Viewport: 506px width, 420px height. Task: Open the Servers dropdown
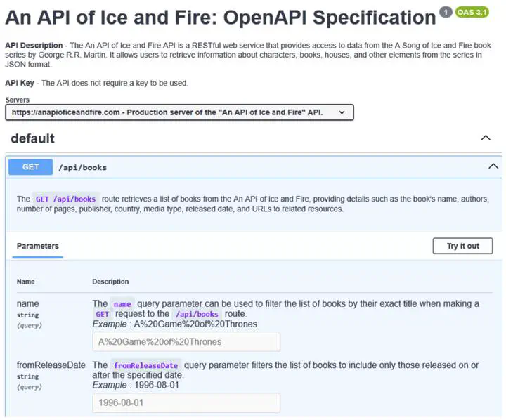click(179, 112)
